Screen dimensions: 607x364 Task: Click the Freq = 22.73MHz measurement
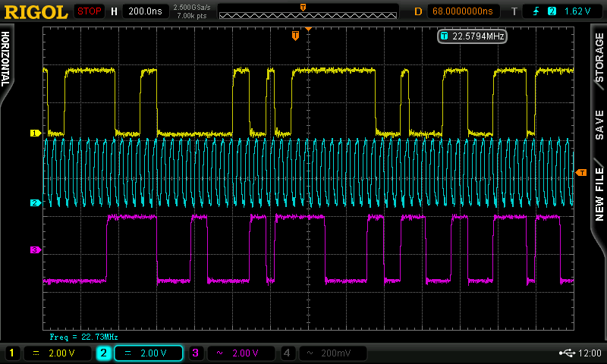(x=83, y=337)
